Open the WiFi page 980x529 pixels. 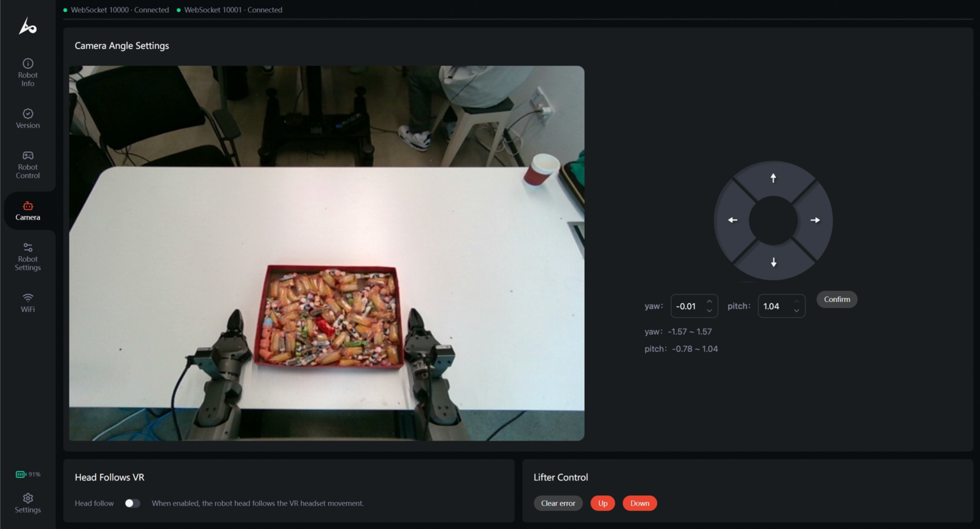[x=28, y=303]
